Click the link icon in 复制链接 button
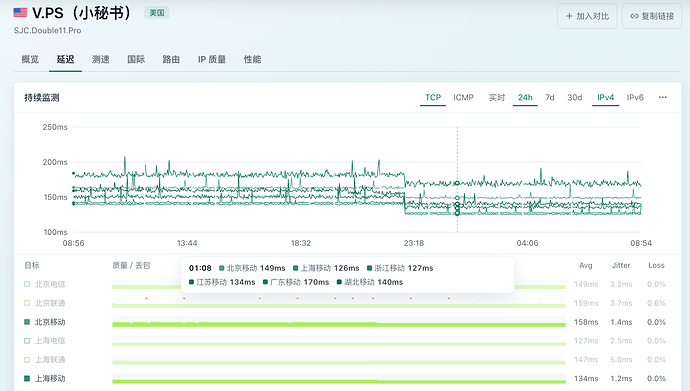Viewport: 690px width, 391px height. click(x=634, y=16)
